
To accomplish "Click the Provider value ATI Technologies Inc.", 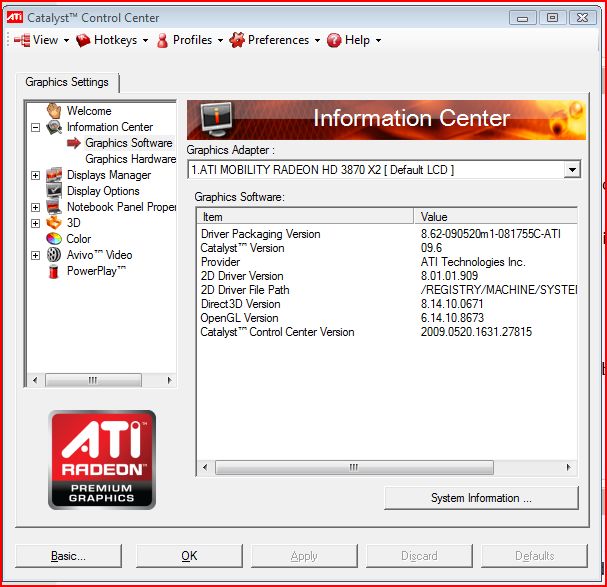I will pyautogui.click(x=473, y=262).
